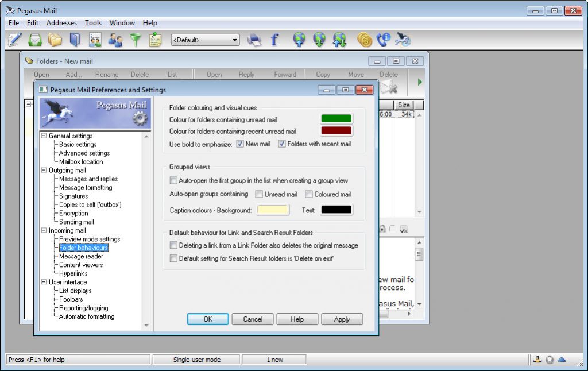588x371 pixels.
Task: Select Message reader in settings tree
Action: pos(81,256)
